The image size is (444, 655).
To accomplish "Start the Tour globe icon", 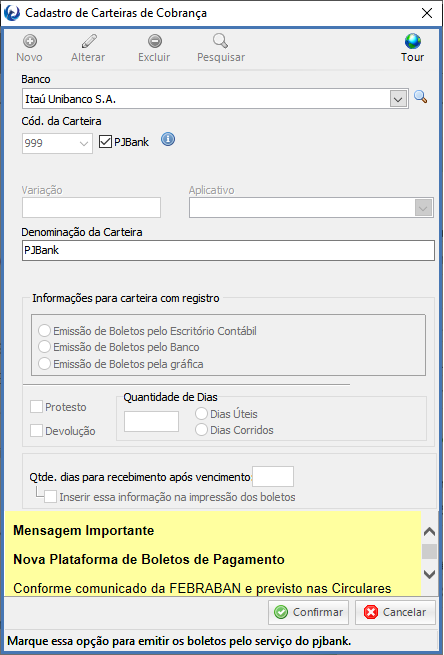I will 413,41.
